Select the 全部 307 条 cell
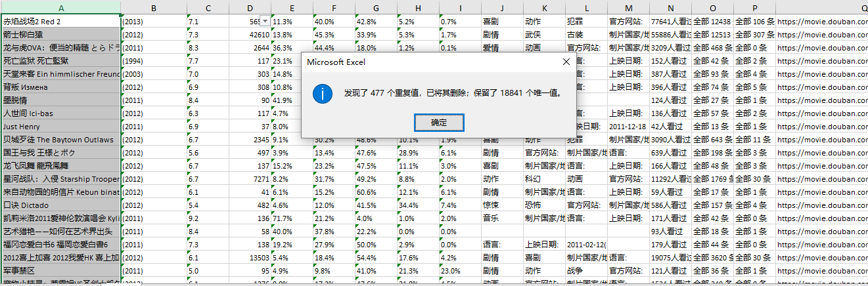The image size is (868, 286). click(754, 35)
